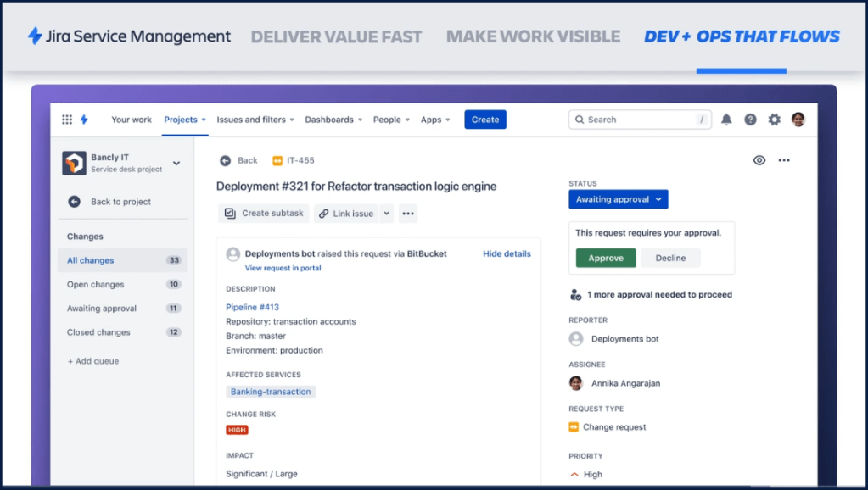This screenshot has height=490, width=868.
Task: Open the issue actions menu at top right
Action: click(784, 160)
